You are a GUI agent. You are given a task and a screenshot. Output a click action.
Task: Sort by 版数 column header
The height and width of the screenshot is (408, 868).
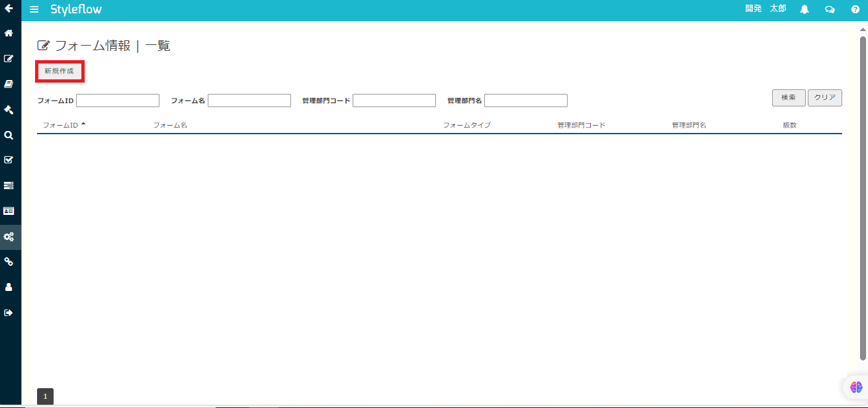790,125
